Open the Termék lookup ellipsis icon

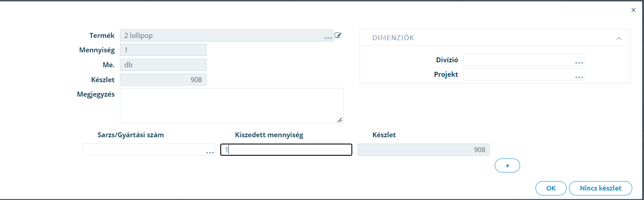click(328, 38)
